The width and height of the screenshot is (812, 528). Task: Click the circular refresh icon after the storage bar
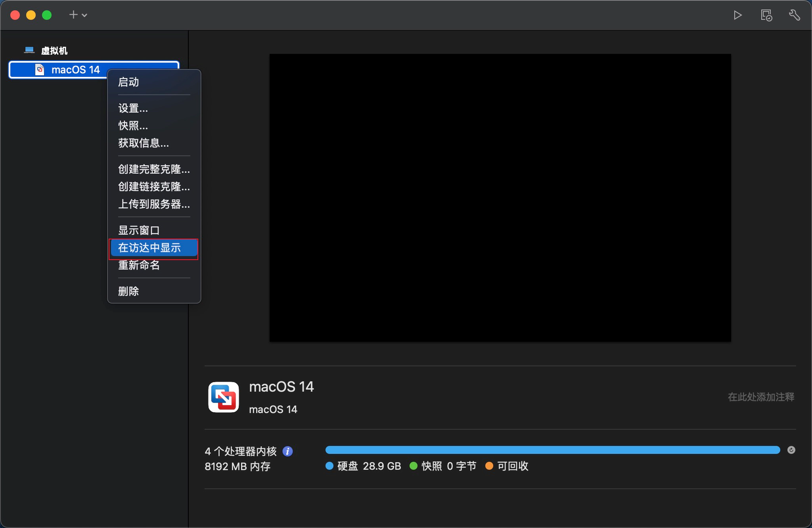click(x=791, y=450)
